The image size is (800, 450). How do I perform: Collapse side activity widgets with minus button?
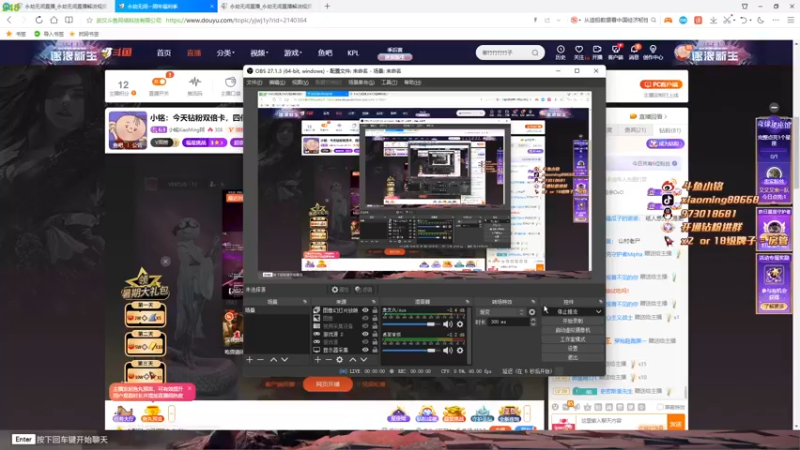(x=774, y=108)
